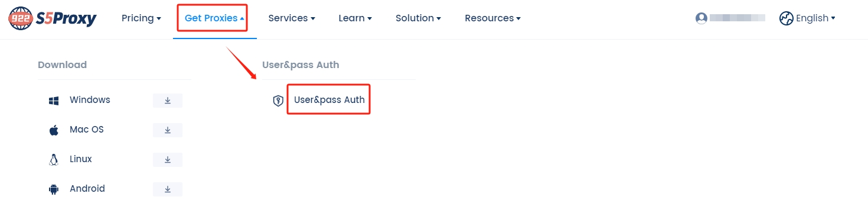Change language from English
This screenshot has width=868, height=216.
(x=815, y=18)
